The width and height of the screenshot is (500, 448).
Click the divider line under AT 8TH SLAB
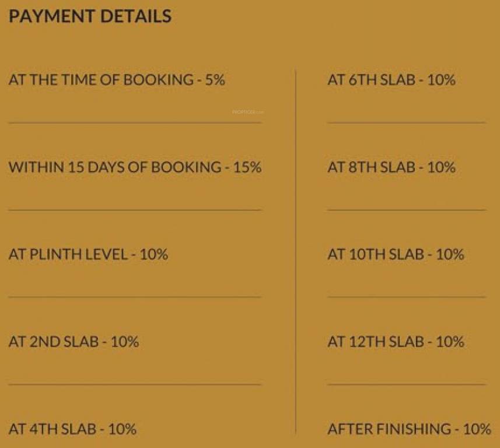406,210
